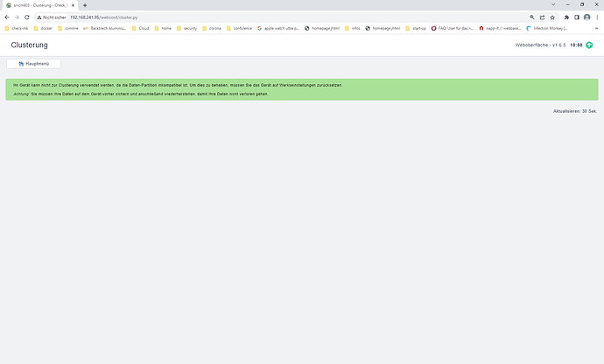Click the green update arrow icon
This screenshot has height=364, width=604.
(x=589, y=45)
